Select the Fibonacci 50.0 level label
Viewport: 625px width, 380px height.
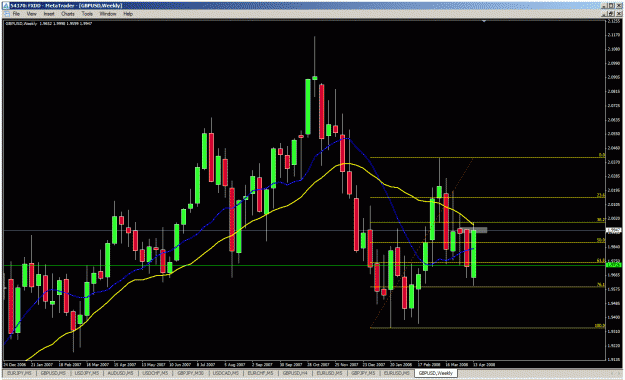coord(601,240)
